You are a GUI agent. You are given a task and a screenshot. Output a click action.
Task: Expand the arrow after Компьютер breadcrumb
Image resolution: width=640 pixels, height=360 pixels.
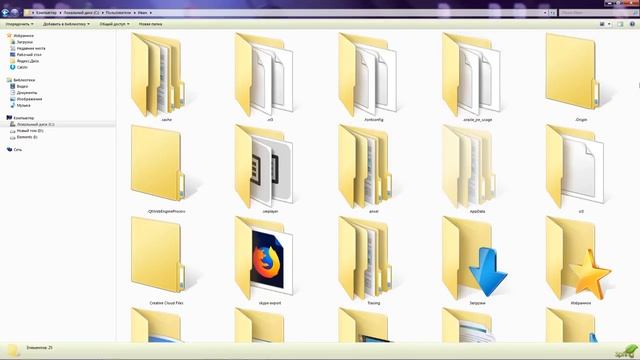tap(60, 13)
